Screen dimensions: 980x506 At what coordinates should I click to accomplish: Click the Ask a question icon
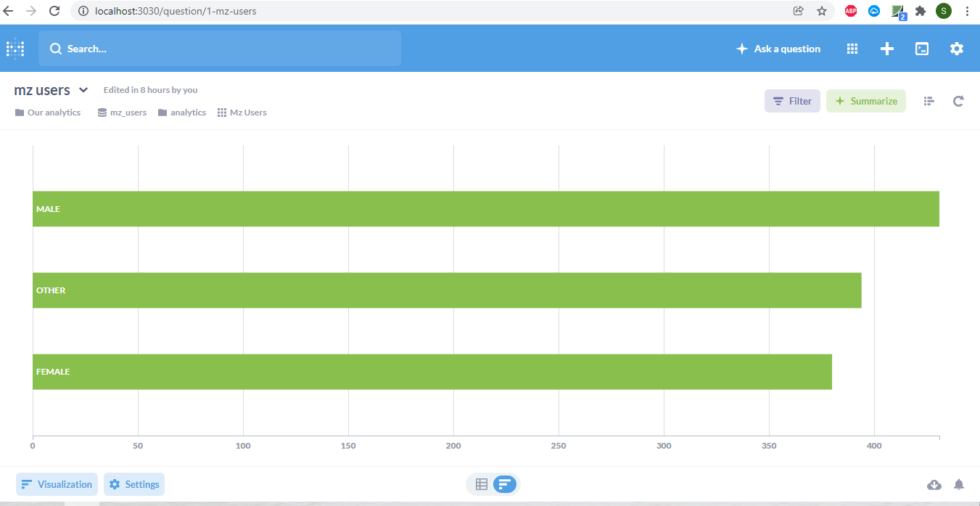(x=778, y=48)
